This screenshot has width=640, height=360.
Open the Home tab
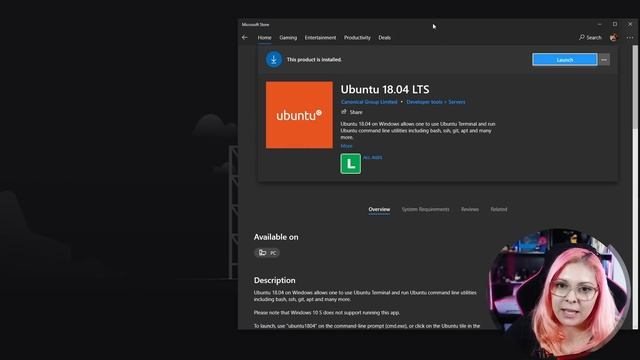tap(264, 38)
